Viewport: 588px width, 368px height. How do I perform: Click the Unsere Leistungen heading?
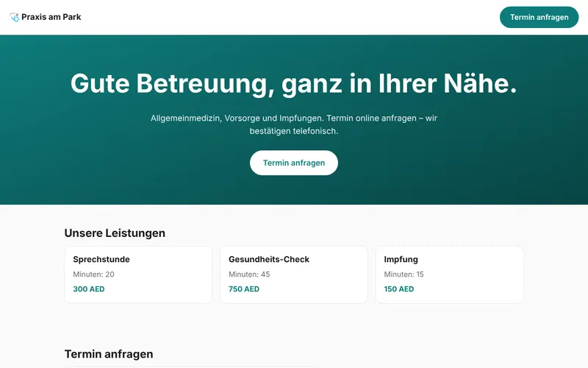pos(115,233)
